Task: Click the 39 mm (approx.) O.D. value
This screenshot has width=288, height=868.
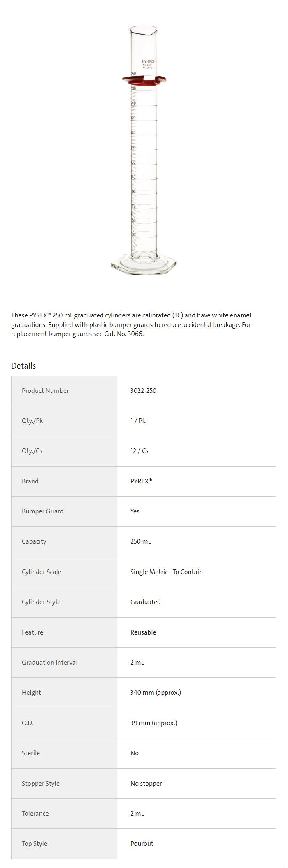Action: point(153,723)
